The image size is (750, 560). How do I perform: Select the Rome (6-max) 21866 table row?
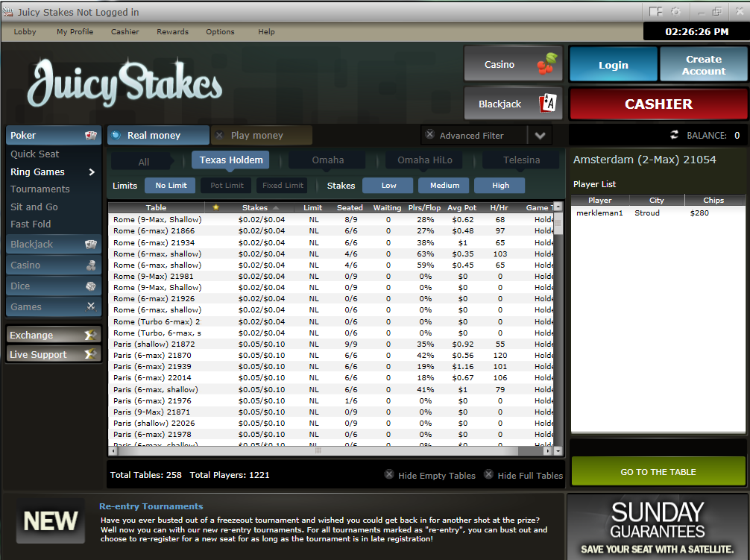pos(331,230)
